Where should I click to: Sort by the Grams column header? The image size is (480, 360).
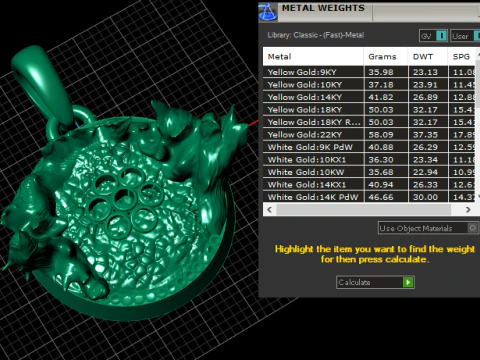coord(386,56)
